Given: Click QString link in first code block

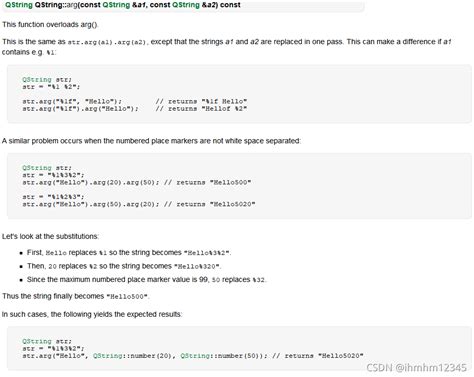Looking at the screenshot, I should [37, 80].
